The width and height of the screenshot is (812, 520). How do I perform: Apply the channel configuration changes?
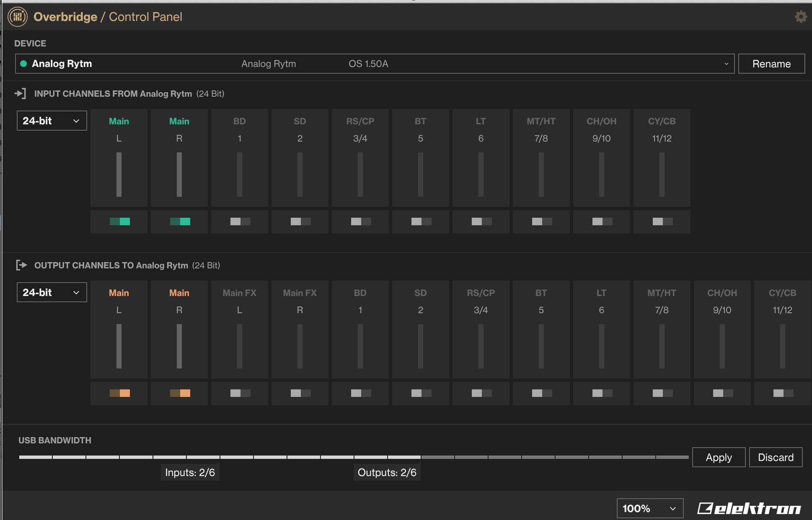719,457
